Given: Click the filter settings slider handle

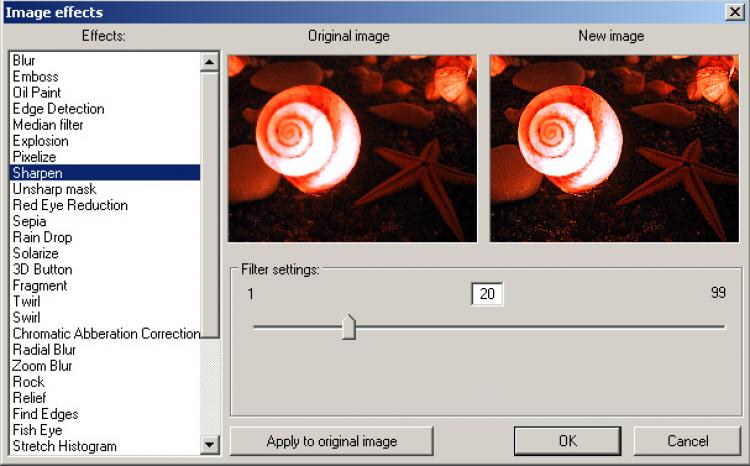Looking at the screenshot, I should click(348, 327).
